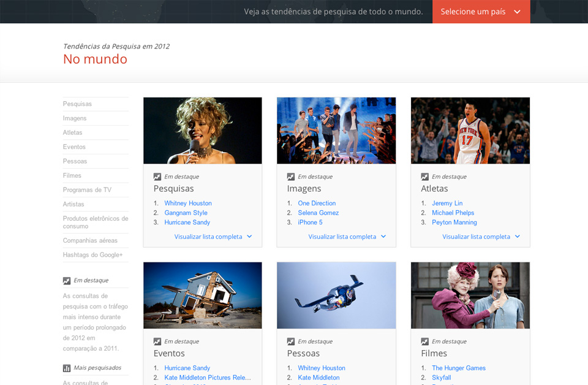
Task: Expand full list under Imagens card
Action: [x=347, y=237]
